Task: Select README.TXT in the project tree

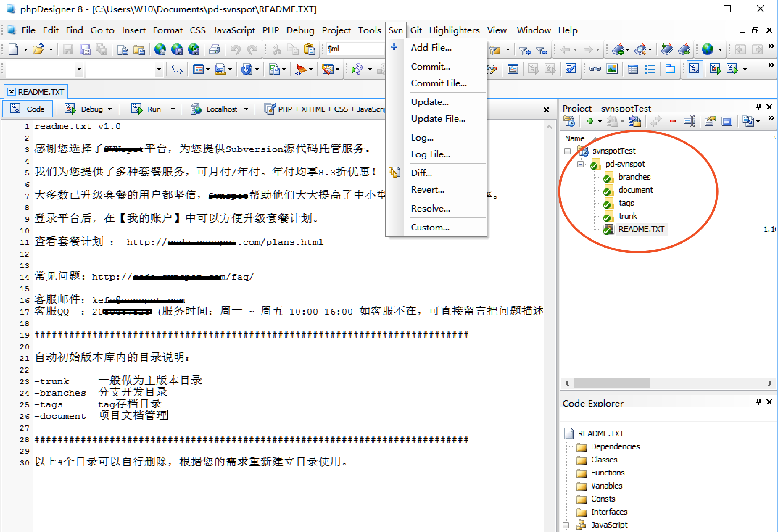Action: [x=641, y=229]
